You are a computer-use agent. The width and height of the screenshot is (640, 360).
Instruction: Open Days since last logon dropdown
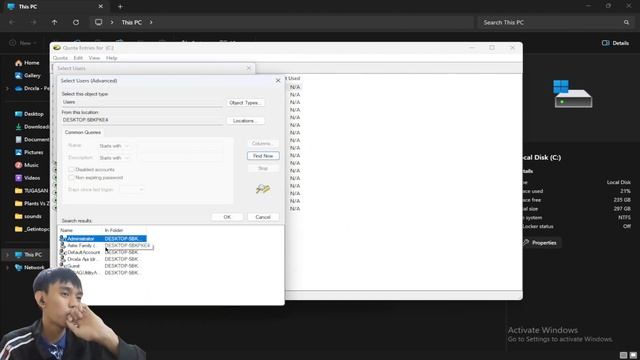click(132, 189)
